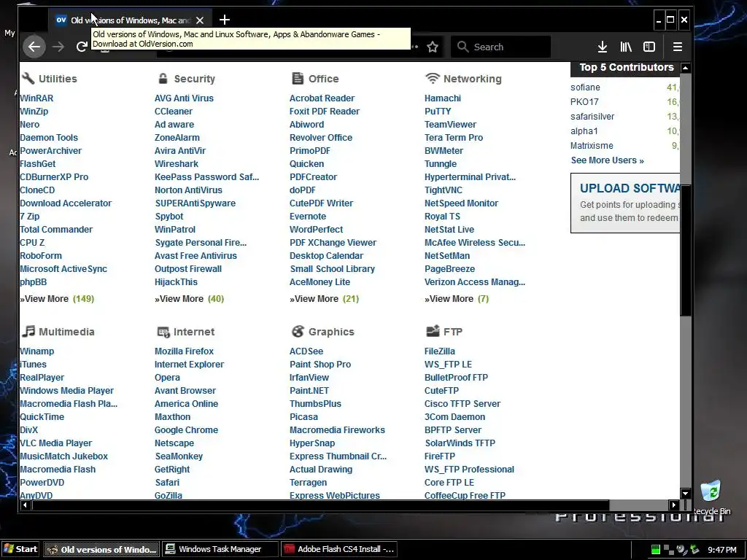Open the Wireshark link

pos(177,164)
